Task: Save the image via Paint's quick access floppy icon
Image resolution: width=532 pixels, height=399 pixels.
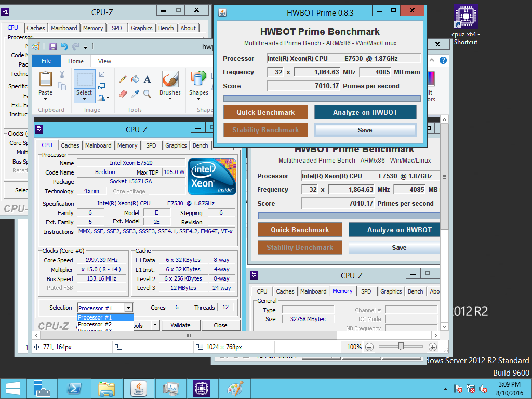Action: [x=53, y=46]
